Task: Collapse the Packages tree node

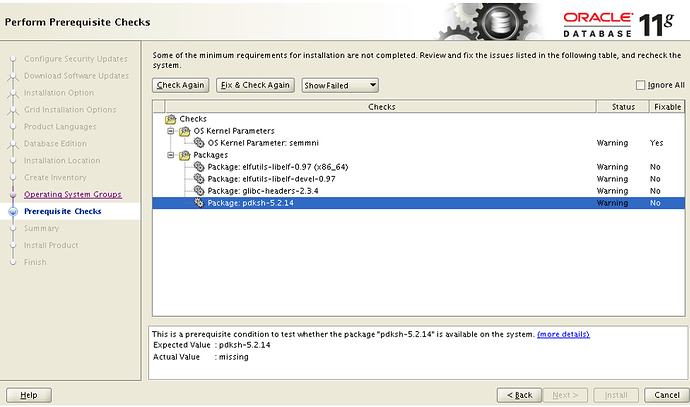Action: tap(171, 155)
